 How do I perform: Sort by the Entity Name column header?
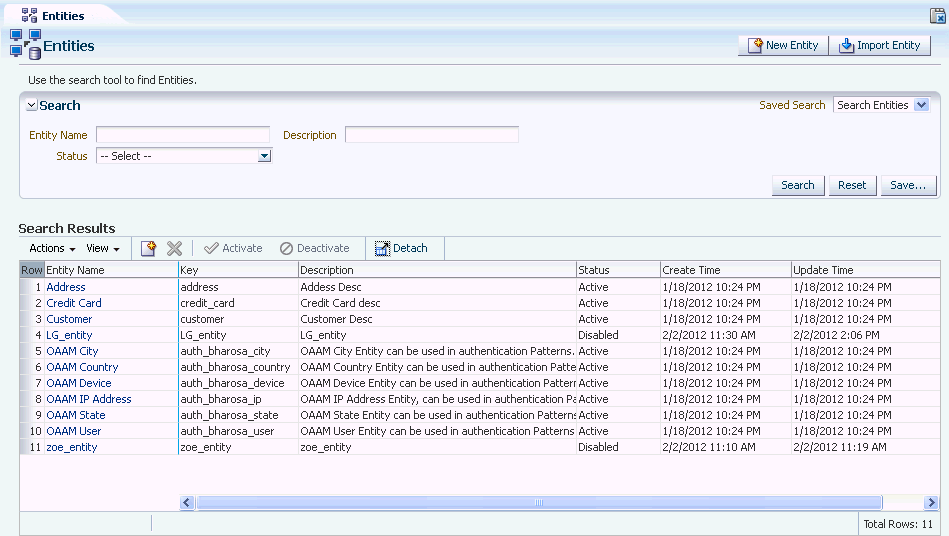111,270
